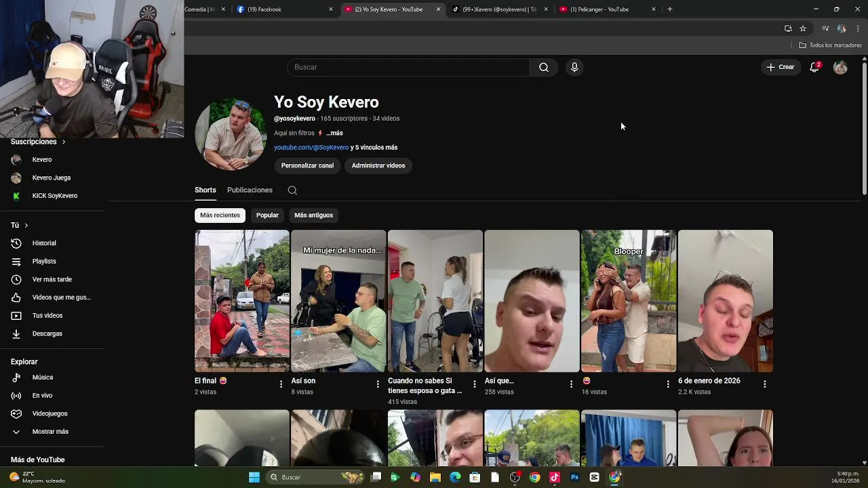Select the Popular filter chip
The image size is (868, 488).
pyautogui.click(x=267, y=216)
